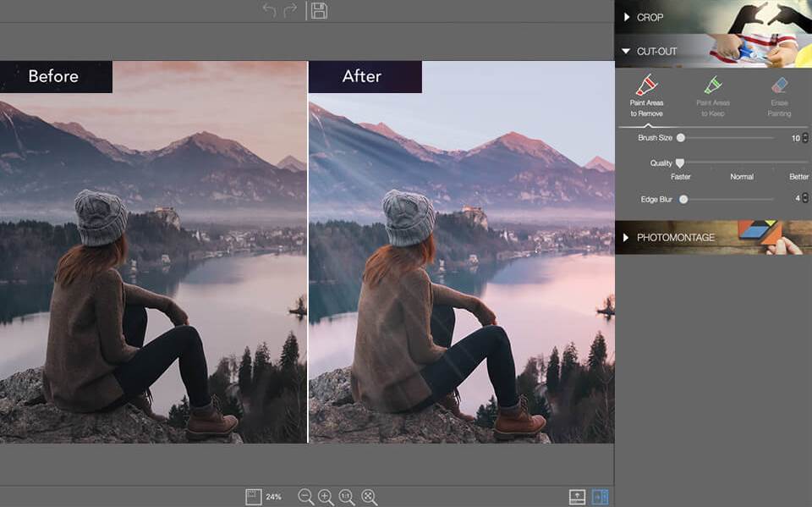Click the fit image icon beside 24%
812x507 pixels.
pyautogui.click(x=252, y=497)
